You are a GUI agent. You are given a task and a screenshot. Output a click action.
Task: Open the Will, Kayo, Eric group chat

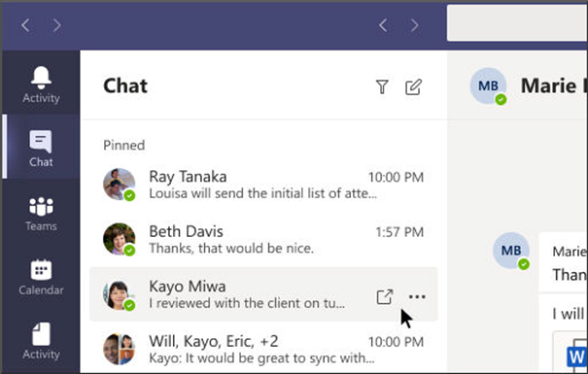coord(263,350)
